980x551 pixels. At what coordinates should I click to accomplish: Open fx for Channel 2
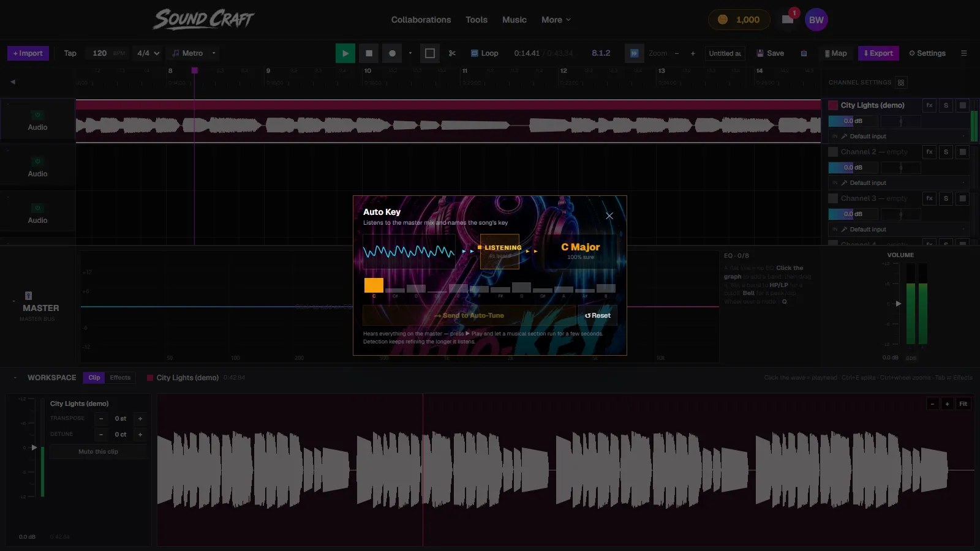point(929,152)
